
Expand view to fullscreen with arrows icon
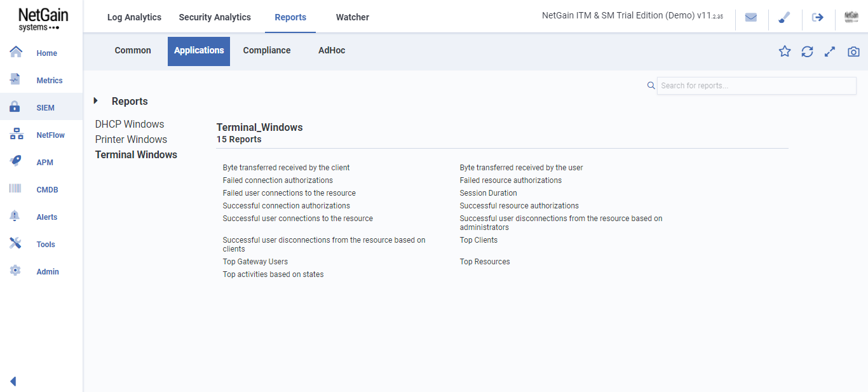pyautogui.click(x=829, y=52)
